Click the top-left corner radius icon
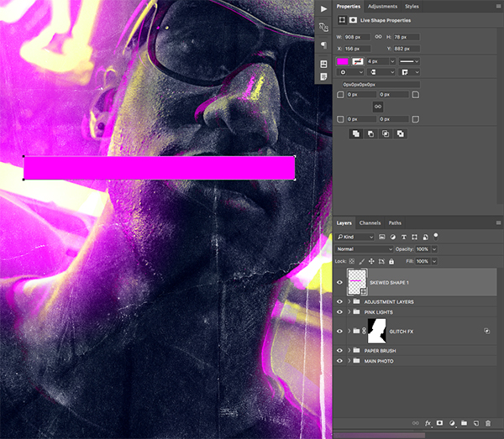Screen dimensions: 504x439 [x=340, y=94]
